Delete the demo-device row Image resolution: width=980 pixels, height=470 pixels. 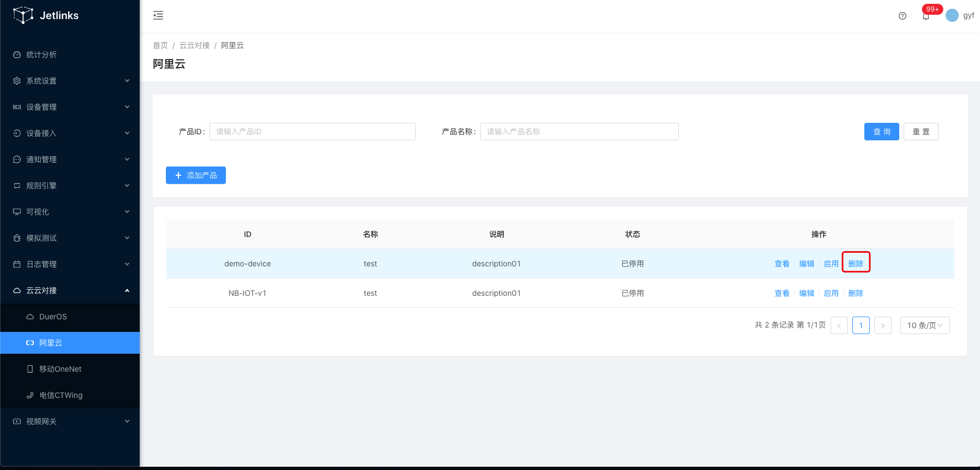[856, 264]
